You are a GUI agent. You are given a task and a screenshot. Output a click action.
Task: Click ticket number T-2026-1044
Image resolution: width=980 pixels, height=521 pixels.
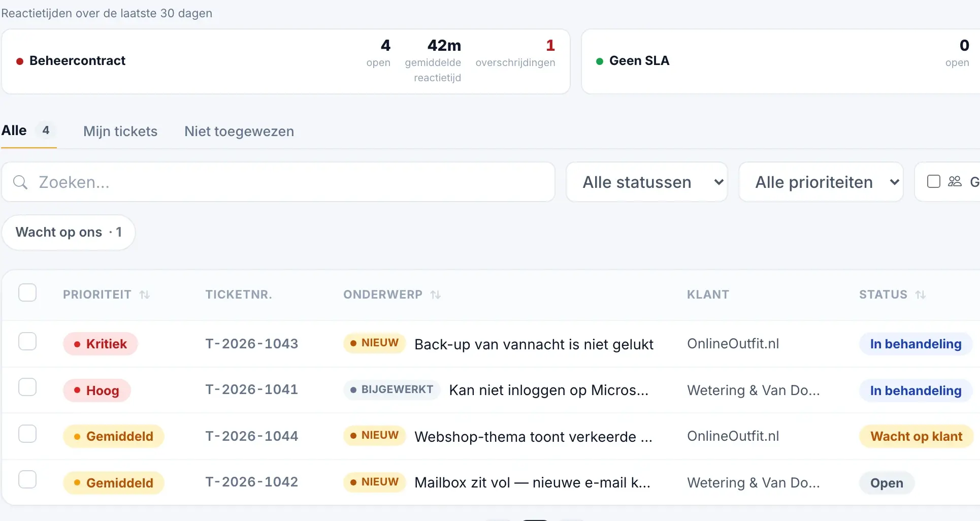pos(252,436)
